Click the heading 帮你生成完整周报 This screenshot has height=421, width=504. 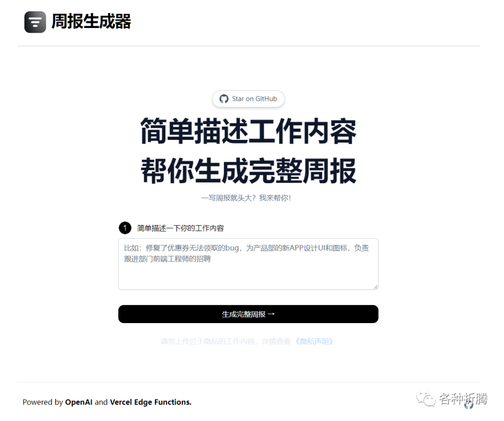(248, 171)
